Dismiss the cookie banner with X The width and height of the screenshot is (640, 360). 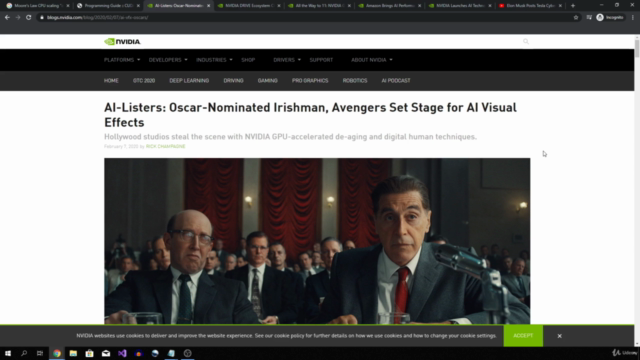coord(560,336)
